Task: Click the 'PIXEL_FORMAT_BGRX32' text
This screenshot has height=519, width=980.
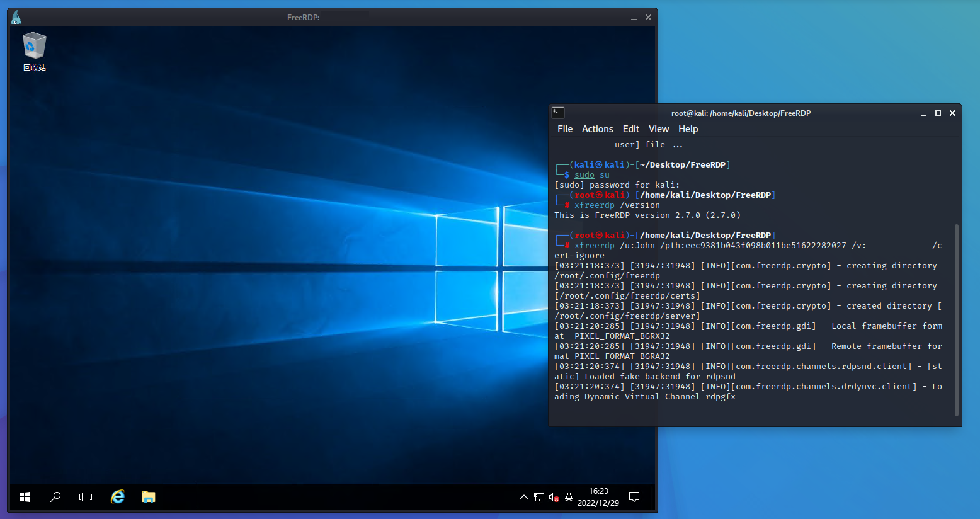Action: click(x=622, y=336)
